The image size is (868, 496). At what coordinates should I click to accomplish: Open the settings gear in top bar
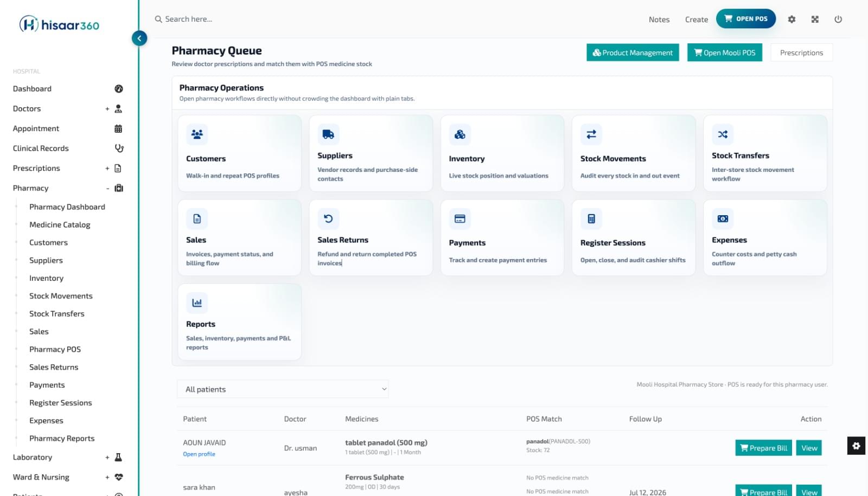click(792, 19)
